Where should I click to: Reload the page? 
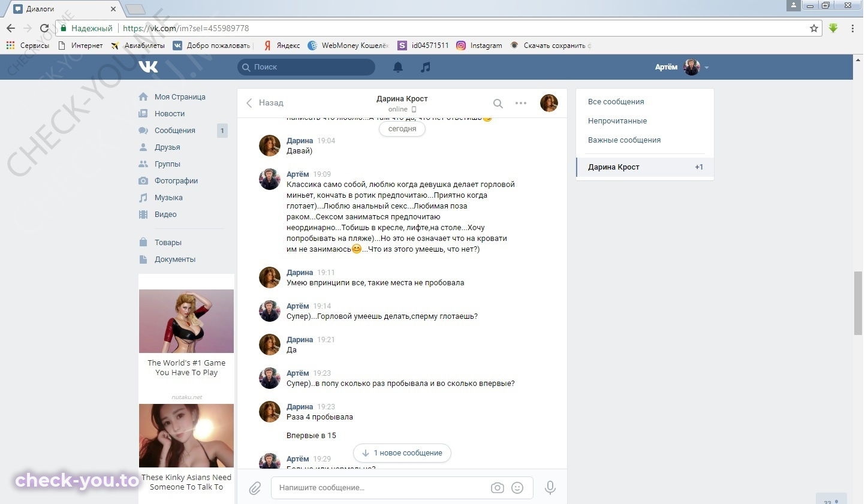(44, 28)
